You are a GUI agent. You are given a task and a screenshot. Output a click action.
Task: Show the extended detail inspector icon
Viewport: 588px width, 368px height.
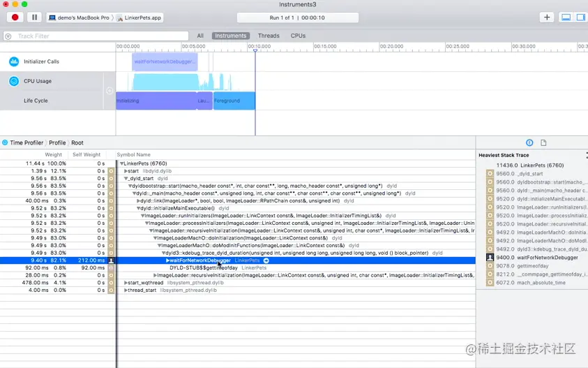click(x=529, y=142)
